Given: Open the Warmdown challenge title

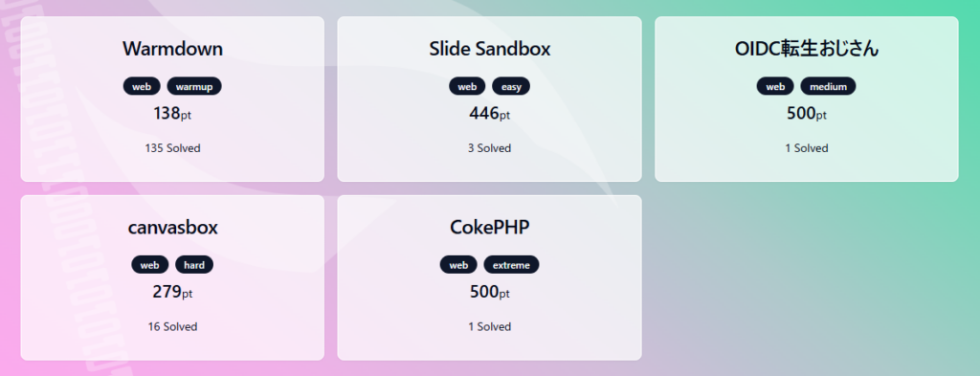Looking at the screenshot, I should 172,49.
